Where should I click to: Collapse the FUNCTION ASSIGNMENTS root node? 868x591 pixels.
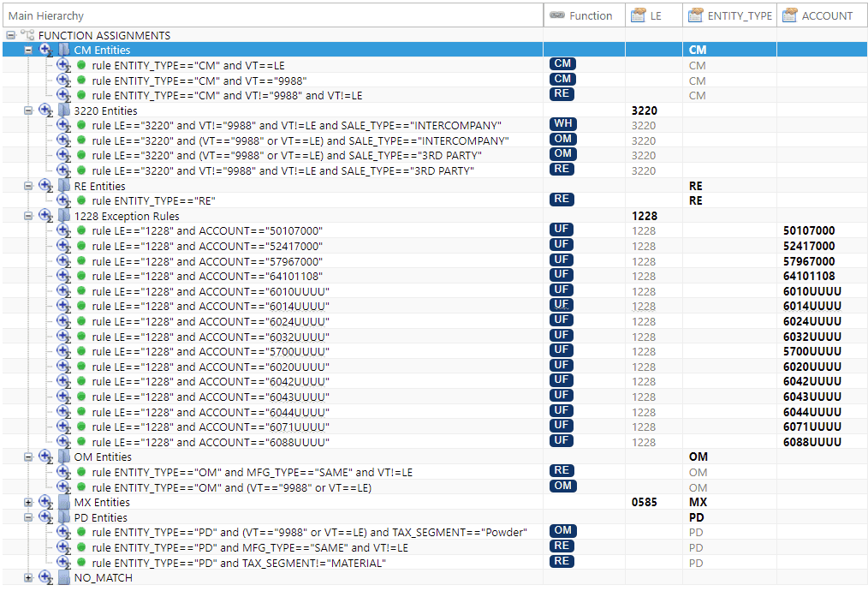[x=10, y=35]
